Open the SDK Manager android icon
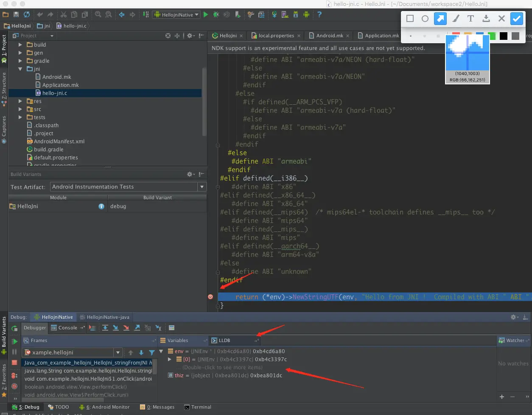532x415 pixels. (296, 14)
